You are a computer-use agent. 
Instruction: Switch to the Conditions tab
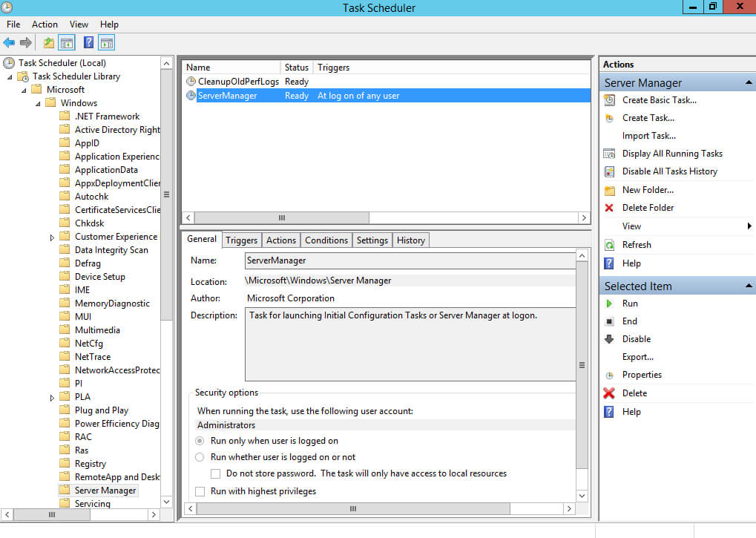326,240
